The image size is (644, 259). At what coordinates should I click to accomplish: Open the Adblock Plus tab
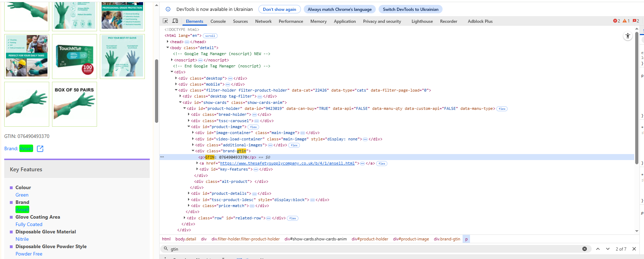(x=480, y=21)
